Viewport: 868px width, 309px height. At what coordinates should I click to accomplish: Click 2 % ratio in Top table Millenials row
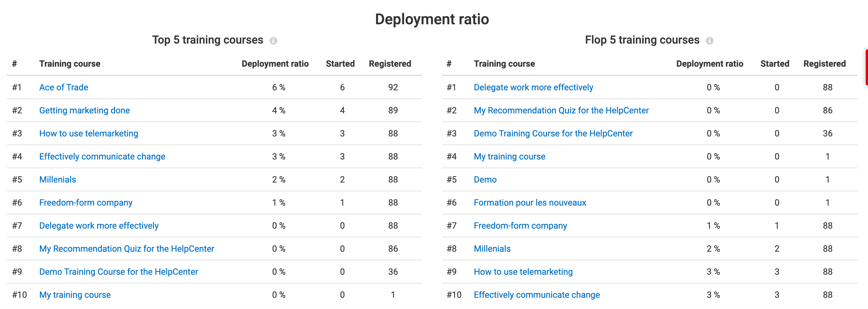[x=279, y=179]
